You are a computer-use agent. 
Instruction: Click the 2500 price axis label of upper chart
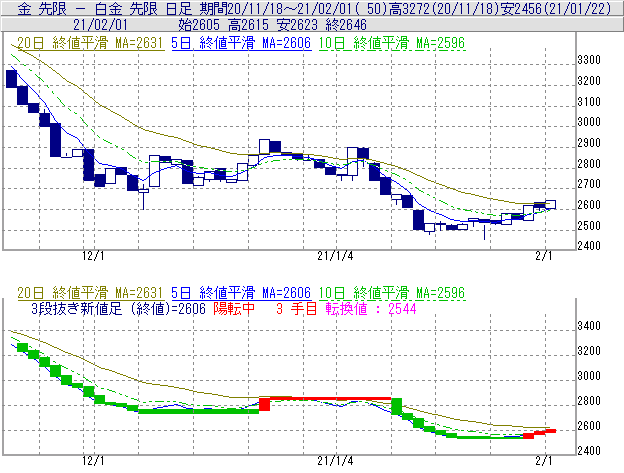589,226
